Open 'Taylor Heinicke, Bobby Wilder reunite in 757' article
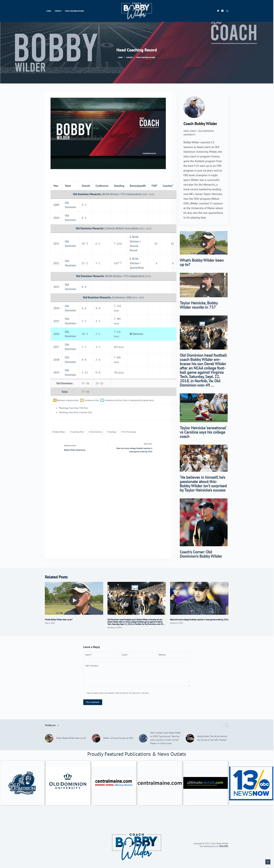This screenshot has height=868, width=274. (199, 305)
